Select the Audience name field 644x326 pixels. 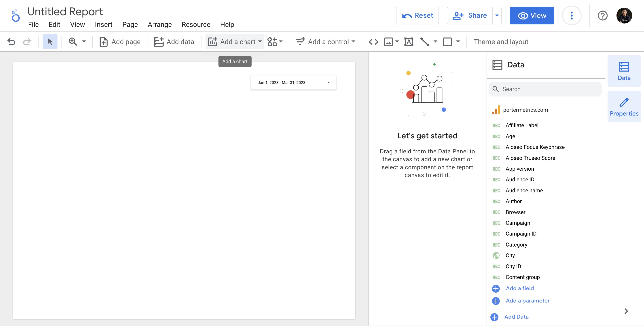point(524,191)
